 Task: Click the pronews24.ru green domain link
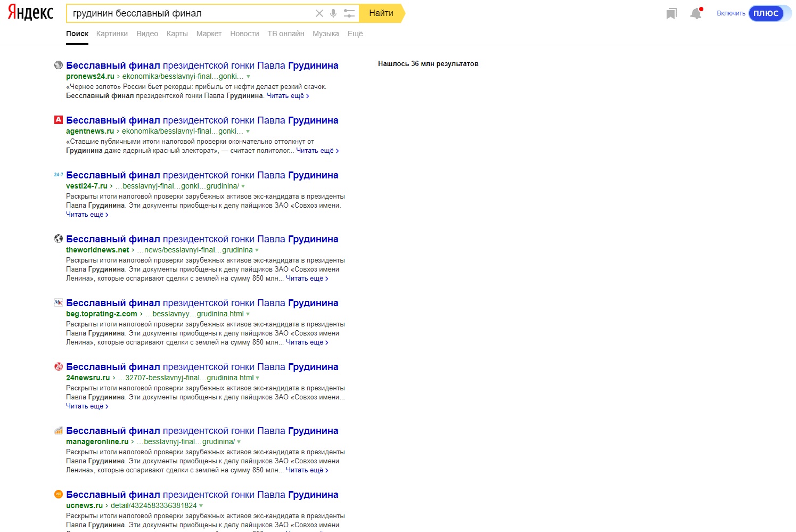tap(90, 76)
